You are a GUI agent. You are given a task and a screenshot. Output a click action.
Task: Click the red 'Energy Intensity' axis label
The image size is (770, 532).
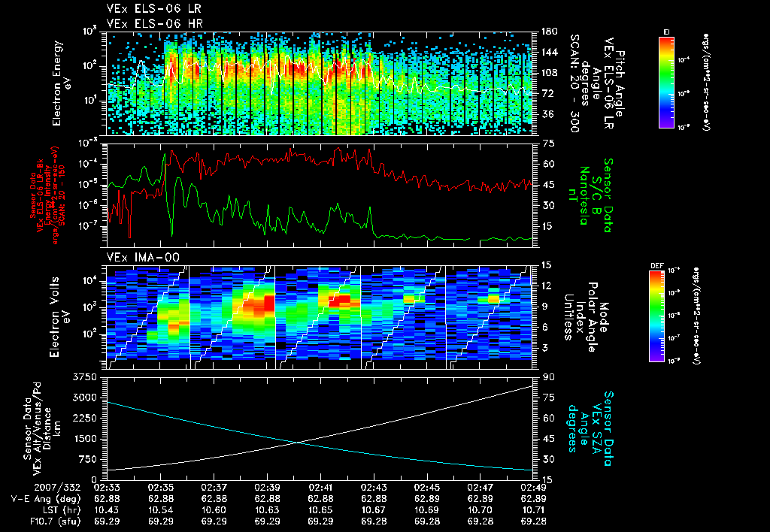point(48,195)
